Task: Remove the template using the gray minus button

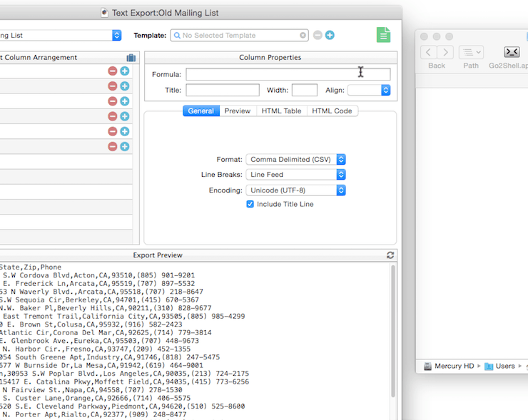Action: pos(318,35)
